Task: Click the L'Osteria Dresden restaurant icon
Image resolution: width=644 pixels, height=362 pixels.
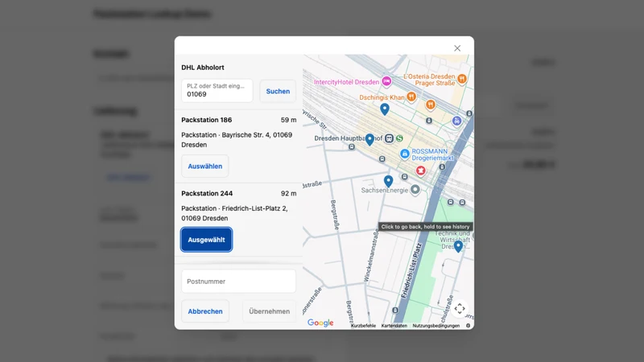Action: point(462,78)
